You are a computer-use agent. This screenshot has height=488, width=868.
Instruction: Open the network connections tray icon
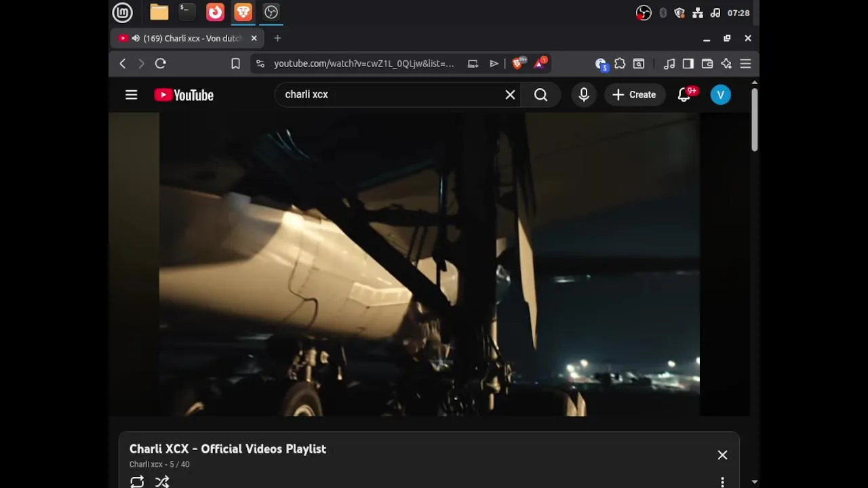[x=698, y=13]
